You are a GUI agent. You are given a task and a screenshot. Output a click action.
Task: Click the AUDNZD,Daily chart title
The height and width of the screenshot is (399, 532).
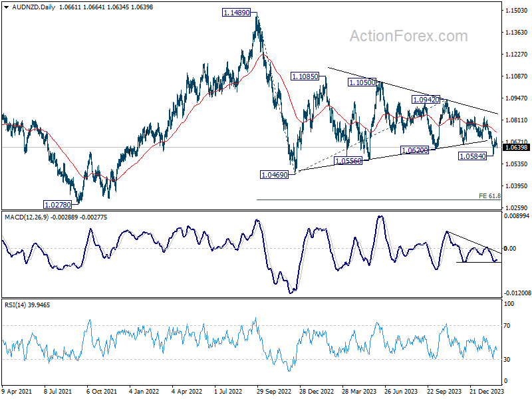(34, 7)
